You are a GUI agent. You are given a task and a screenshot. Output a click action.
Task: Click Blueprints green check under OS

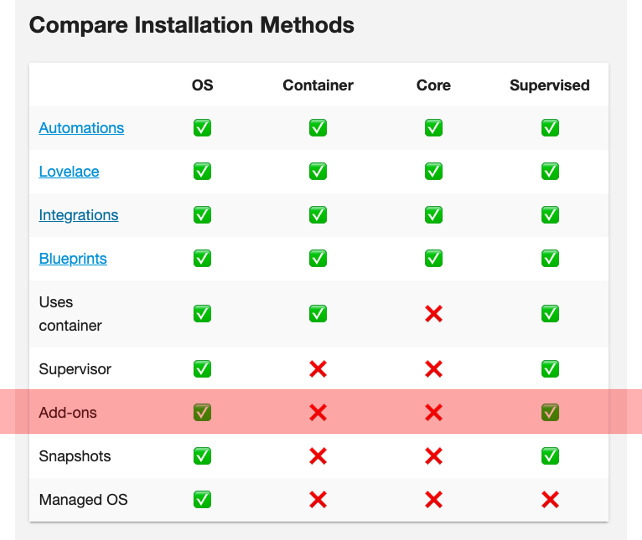coord(202,258)
